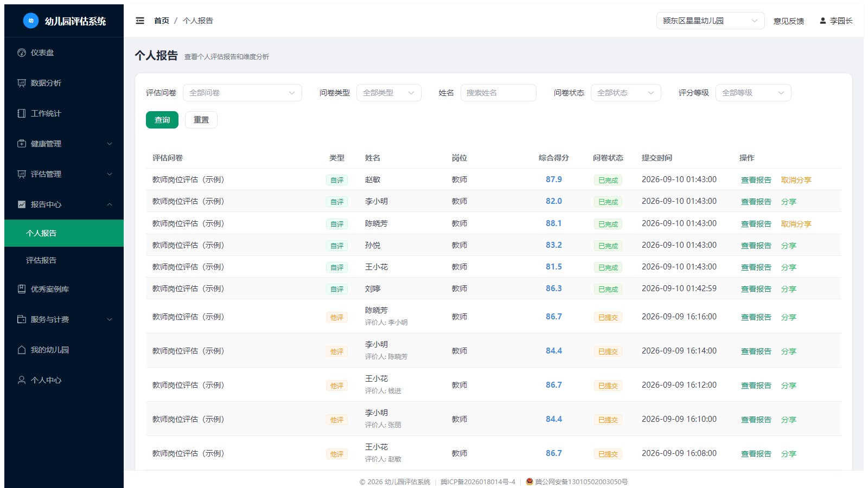The height and width of the screenshot is (488, 868).
Task: Open 个人中心 menu item
Action: 64,380
